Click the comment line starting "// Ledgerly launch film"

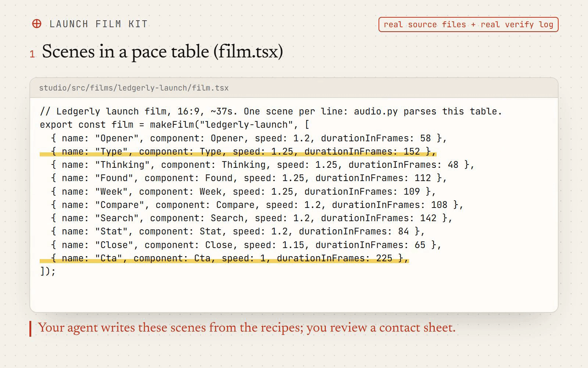tap(271, 112)
